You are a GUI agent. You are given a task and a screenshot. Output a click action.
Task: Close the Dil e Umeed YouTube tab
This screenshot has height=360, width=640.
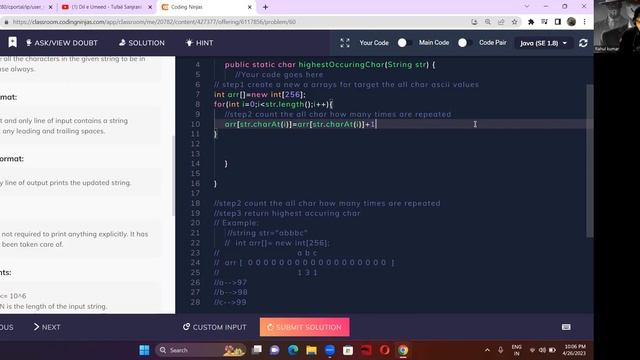[150, 7]
